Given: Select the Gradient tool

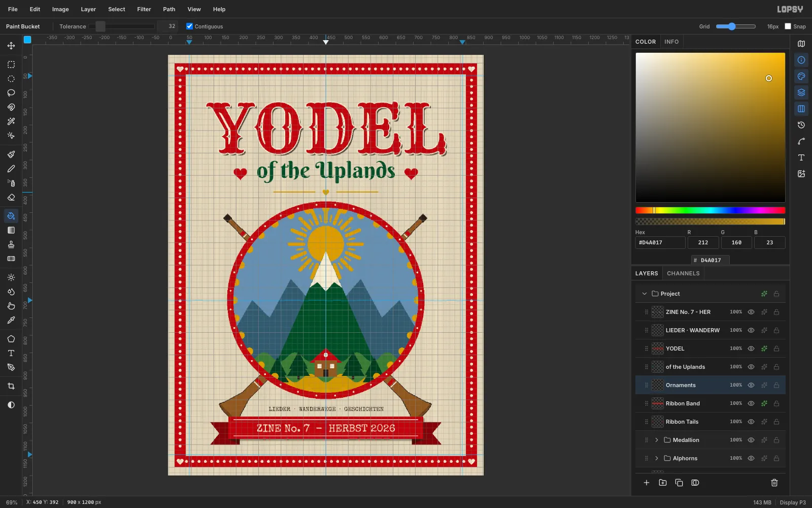Looking at the screenshot, I should [x=11, y=230].
